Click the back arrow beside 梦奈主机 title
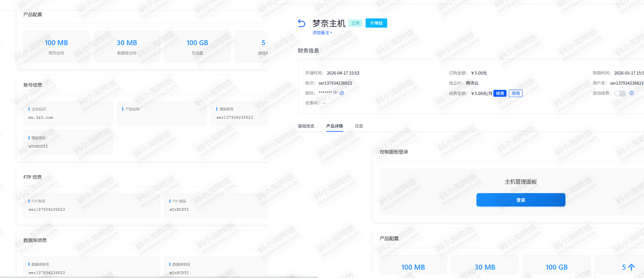The image size is (644, 278). [x=302, y=23]
